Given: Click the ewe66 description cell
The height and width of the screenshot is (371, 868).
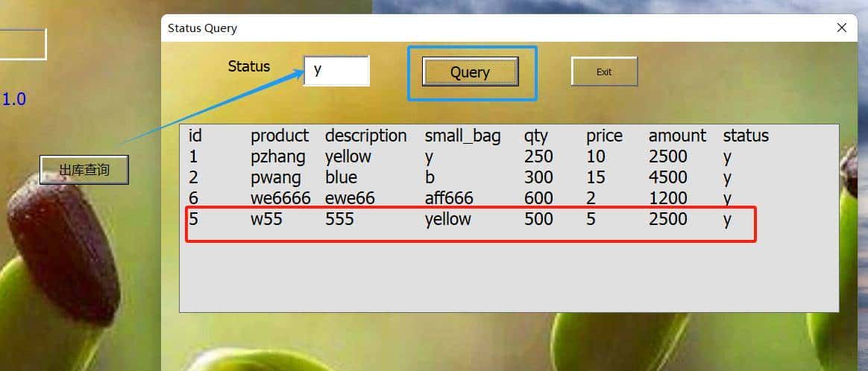Looking at the screenshot, I should point(350,198).
